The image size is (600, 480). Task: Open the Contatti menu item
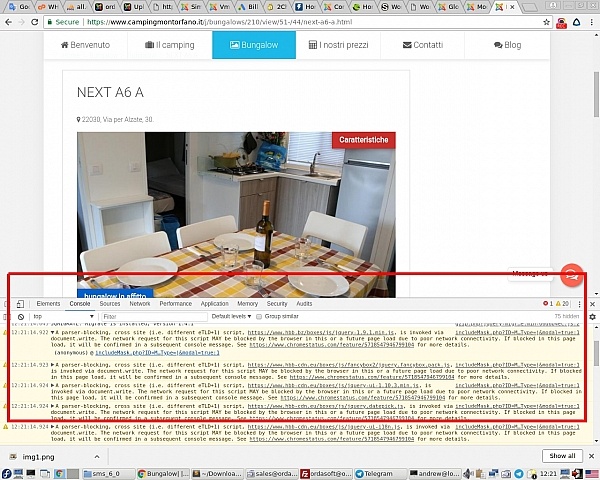tap(423, 45)
